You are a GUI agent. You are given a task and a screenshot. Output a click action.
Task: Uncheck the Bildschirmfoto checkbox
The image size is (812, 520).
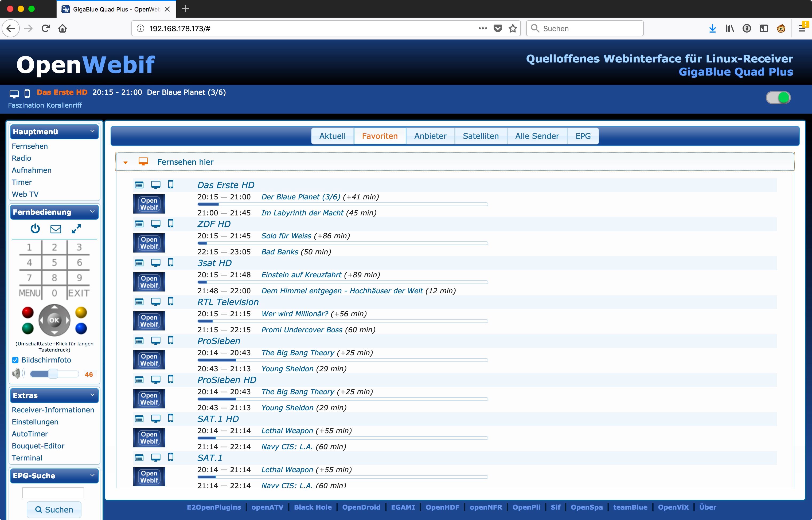15,360
